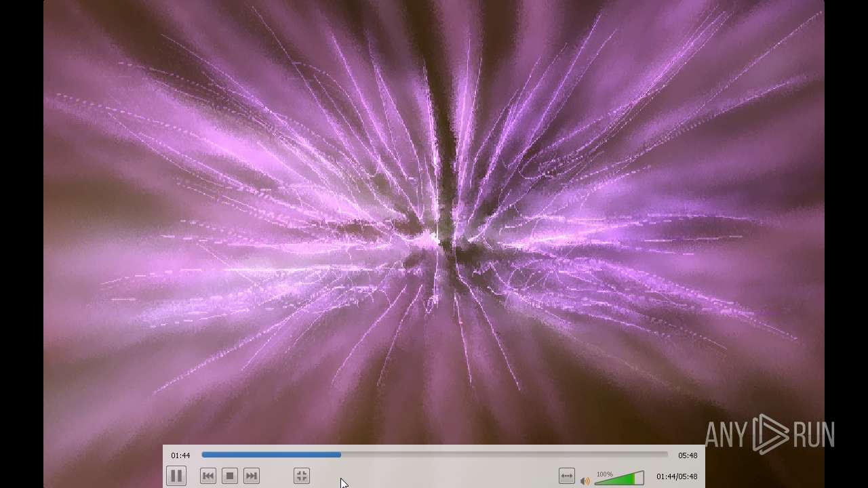Screen dimensions: 868x488
Task: Stop the playback
Action: (x=230, y=476)
